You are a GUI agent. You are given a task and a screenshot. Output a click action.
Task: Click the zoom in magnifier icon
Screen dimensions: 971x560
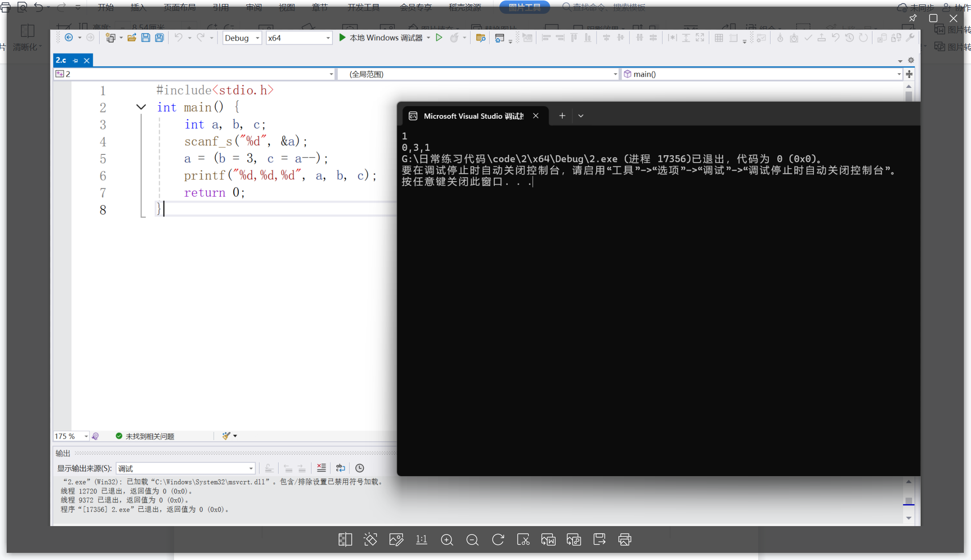click(447, 540)
